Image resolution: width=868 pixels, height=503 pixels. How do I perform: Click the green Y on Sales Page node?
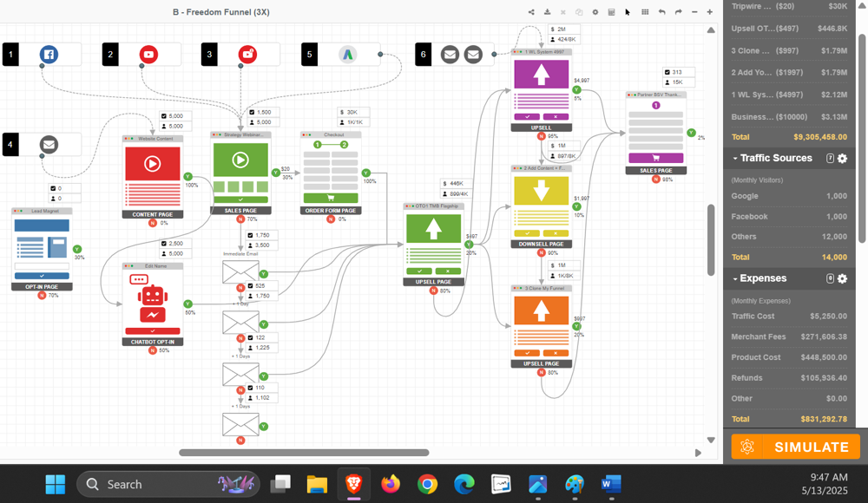point(276,173)
